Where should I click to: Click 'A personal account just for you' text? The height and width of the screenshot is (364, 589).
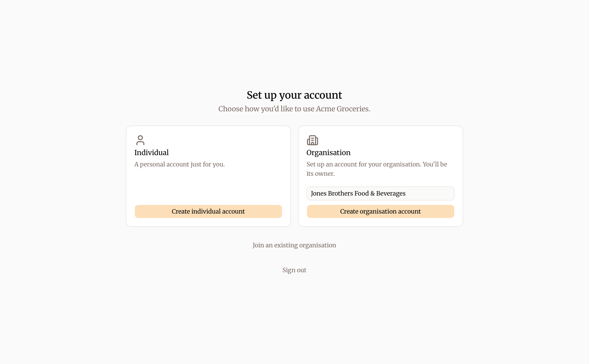click(180, 164)
